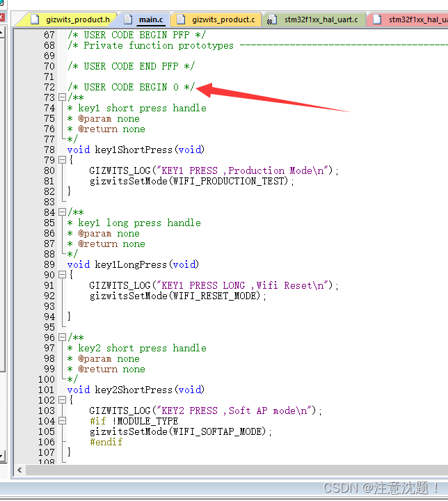Image resolution: width=448 pixels, height=501 pixels.
Task: Click 'void key1ShortPress(void)' declaration
Action: coord(136,150)
